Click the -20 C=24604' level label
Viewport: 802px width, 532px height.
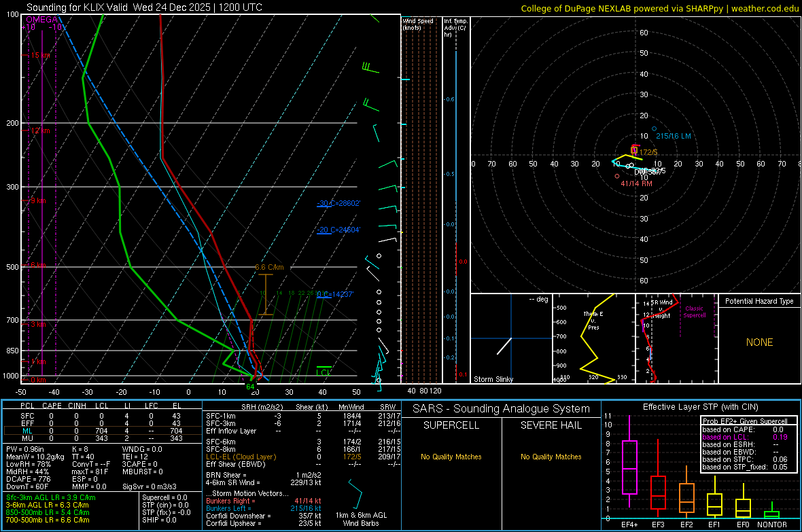(x=338, y=230)
